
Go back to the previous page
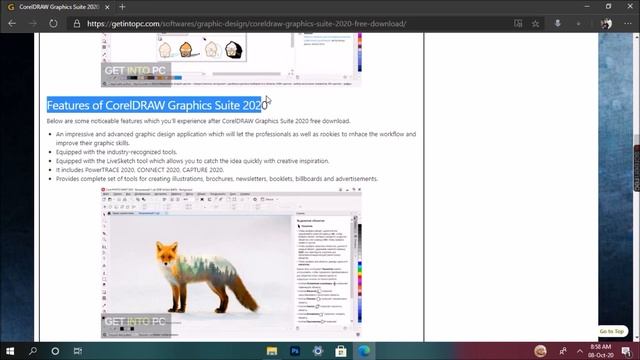pos(12,24)
